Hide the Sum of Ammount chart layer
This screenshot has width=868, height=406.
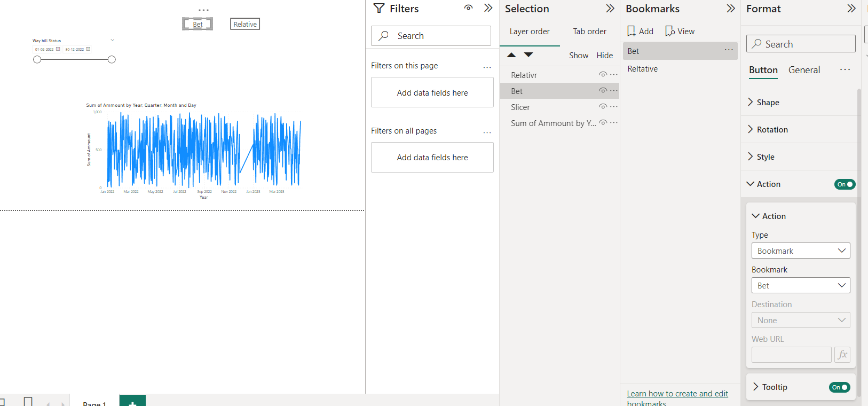click(x=603, y=123)
